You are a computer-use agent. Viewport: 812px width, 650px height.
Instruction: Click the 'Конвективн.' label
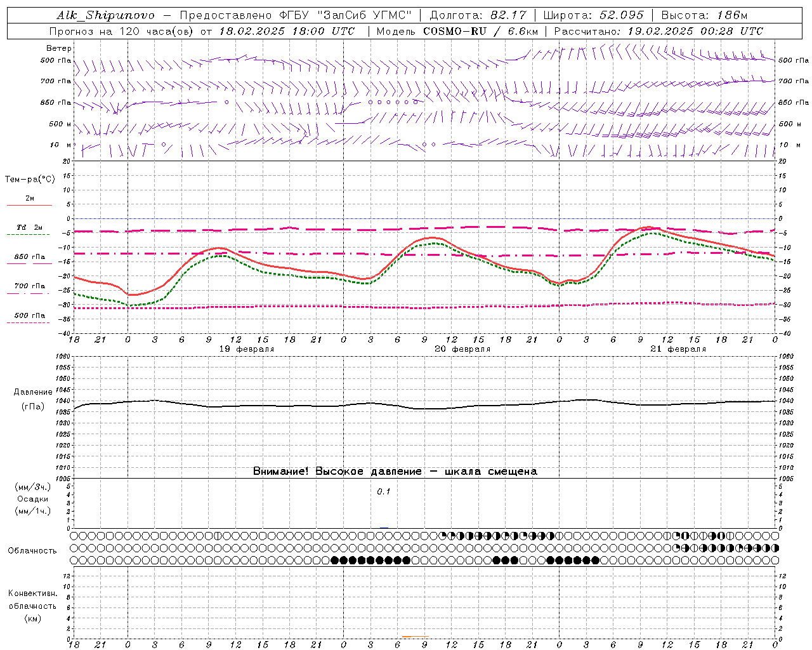[32, 594]
